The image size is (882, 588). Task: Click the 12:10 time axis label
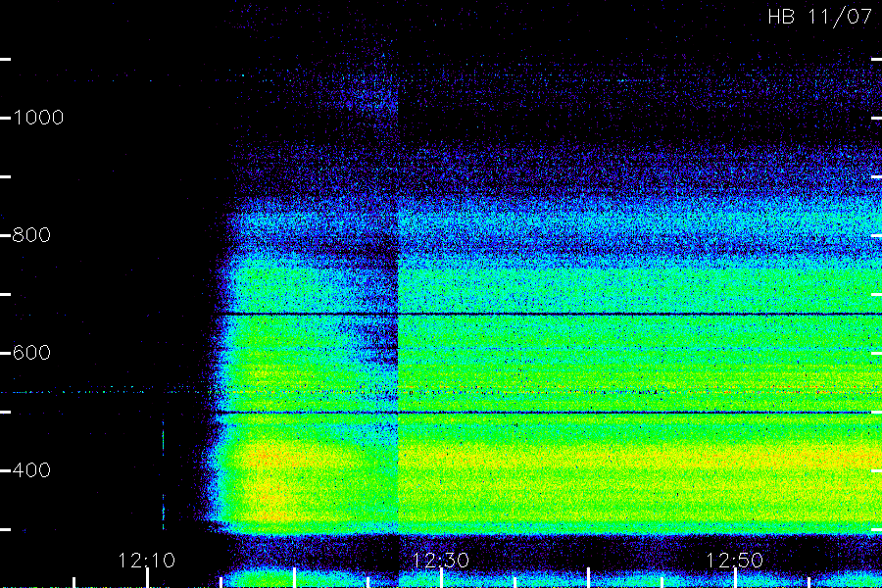coord(146,561)
